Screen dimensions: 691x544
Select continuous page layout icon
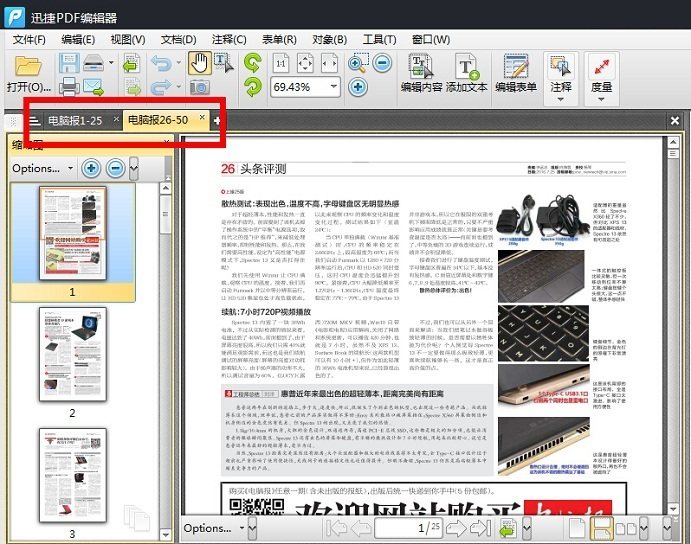(x=601, y=528)
